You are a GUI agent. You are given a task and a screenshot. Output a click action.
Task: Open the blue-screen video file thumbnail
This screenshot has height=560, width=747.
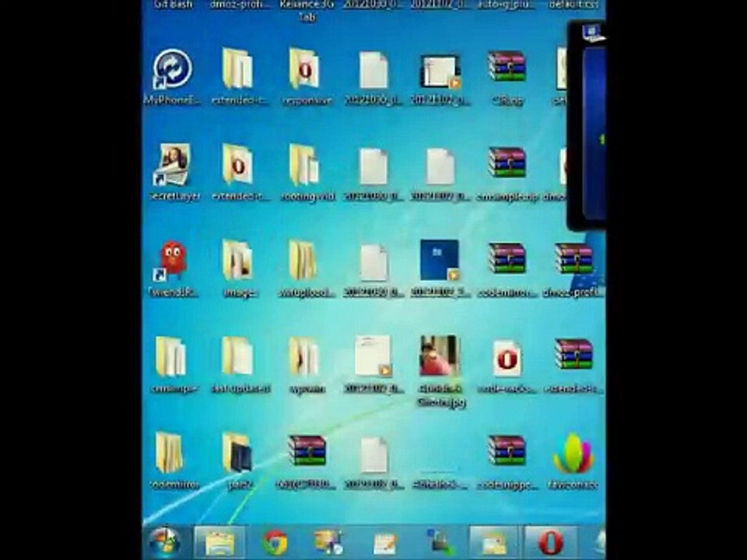440,260
